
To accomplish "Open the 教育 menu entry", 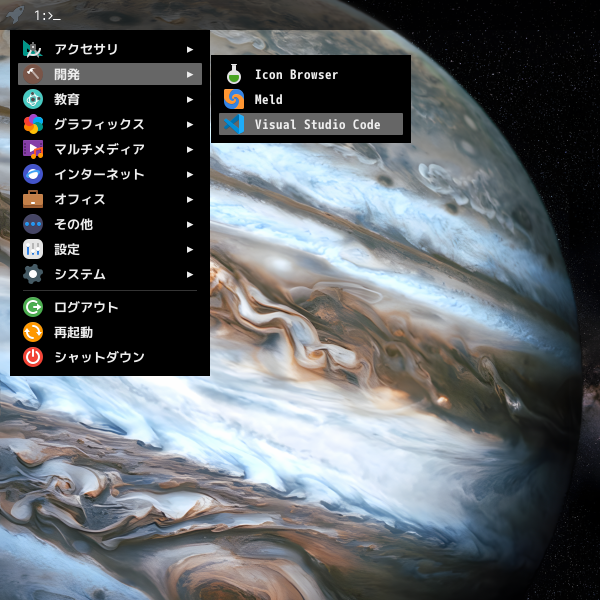I will pyautogui.click(x=110, y=99).
